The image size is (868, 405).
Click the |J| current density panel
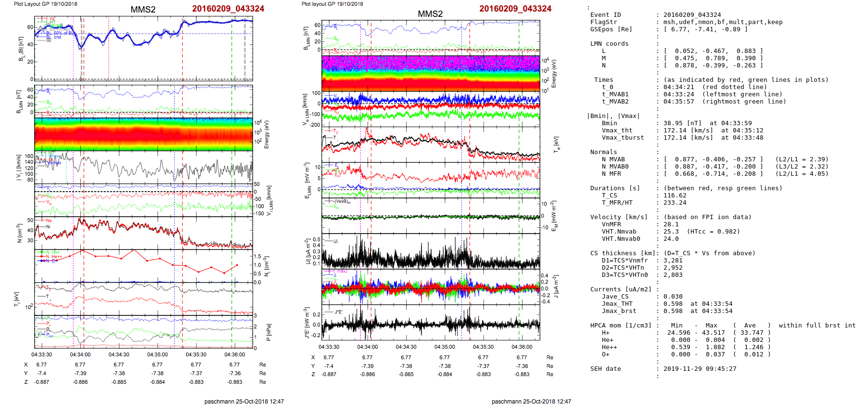pyautogui.click(x=431, y=251)
